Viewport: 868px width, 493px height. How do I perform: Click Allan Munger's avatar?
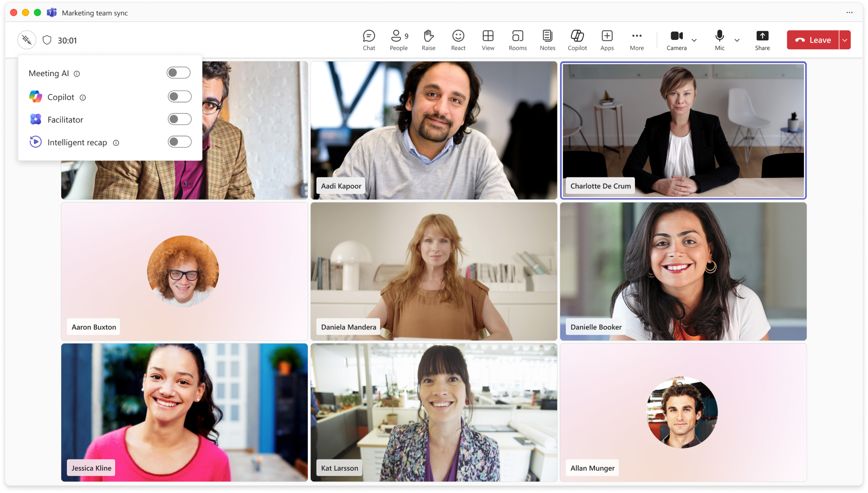[682, 412]
